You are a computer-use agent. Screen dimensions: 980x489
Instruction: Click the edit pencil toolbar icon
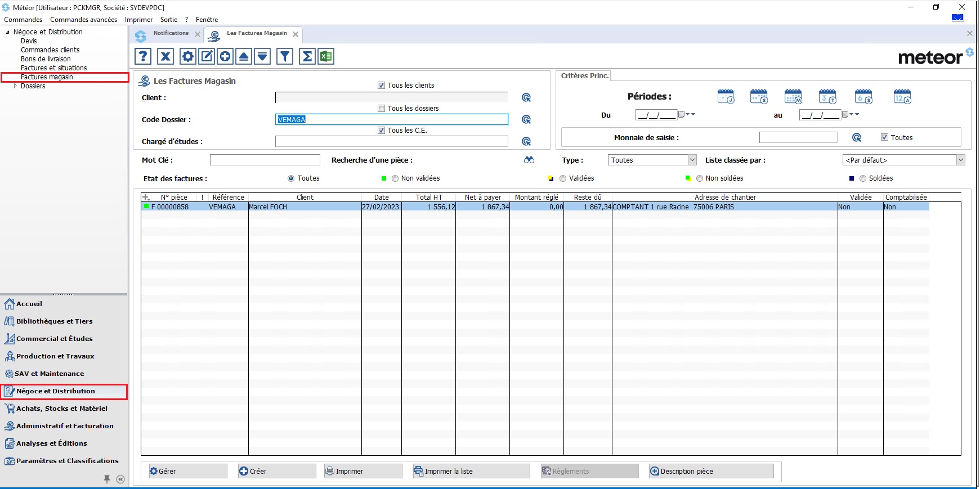(207, 56)
